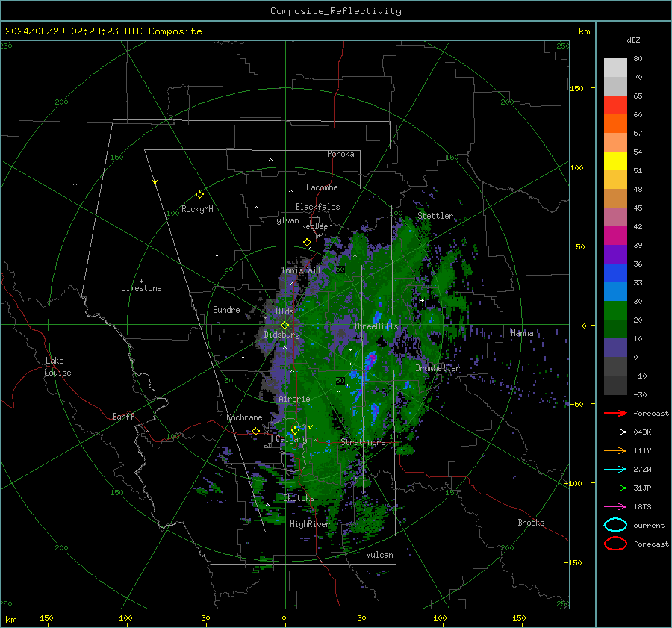Click the HighRiver label
The height and width of the screenshot is (628, 672).
(309, 524)
